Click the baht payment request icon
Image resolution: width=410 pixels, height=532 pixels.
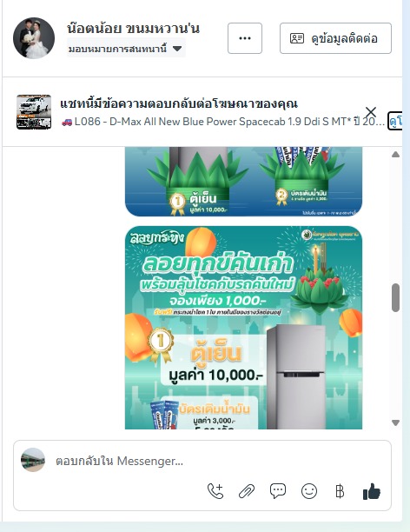[x=340, y=491]
